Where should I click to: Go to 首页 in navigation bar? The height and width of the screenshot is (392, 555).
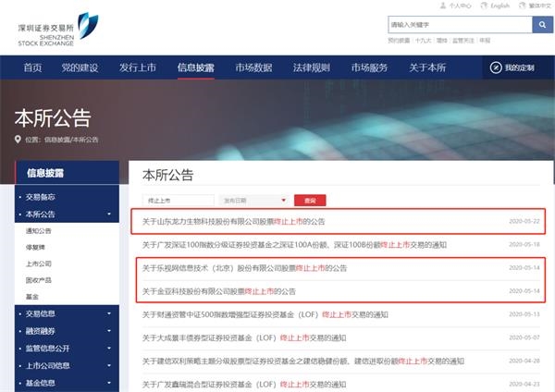pos(32,67)
